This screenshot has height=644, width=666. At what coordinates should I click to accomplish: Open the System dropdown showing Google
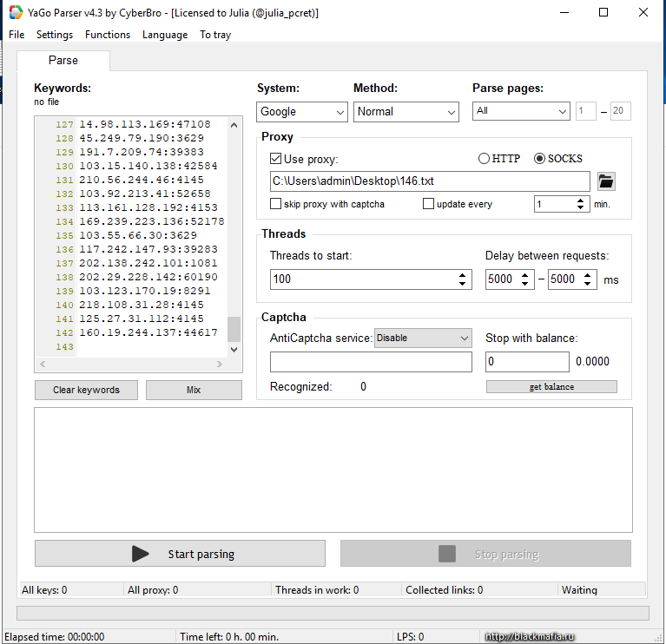pyautogui.click(x=302, y=112)
